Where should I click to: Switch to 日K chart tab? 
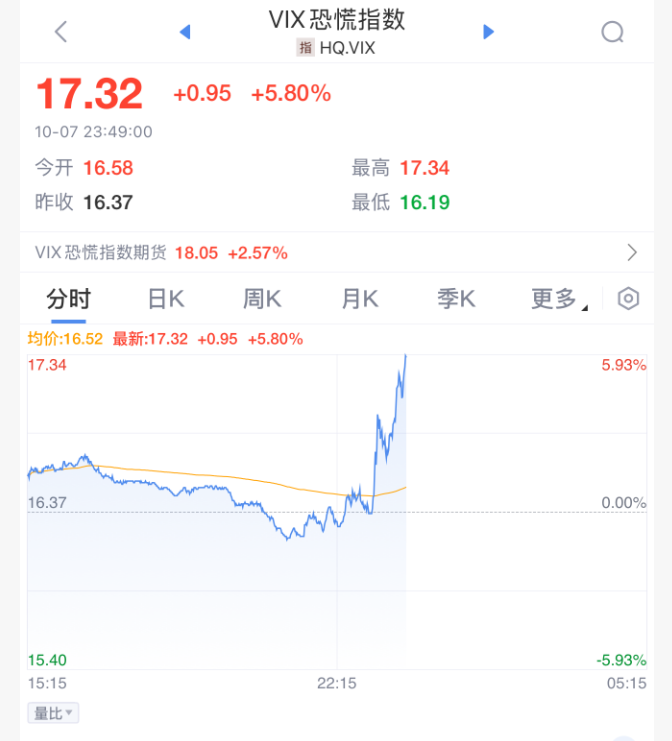pyautogui.click(x=166, y=299)
